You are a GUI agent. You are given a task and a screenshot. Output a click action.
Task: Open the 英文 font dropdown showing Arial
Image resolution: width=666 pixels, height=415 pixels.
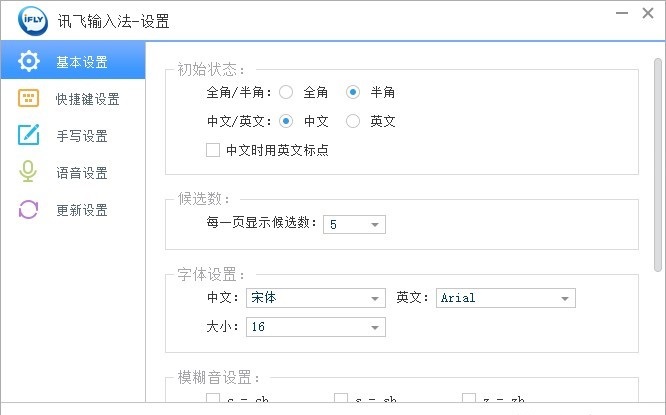[505, 298]
